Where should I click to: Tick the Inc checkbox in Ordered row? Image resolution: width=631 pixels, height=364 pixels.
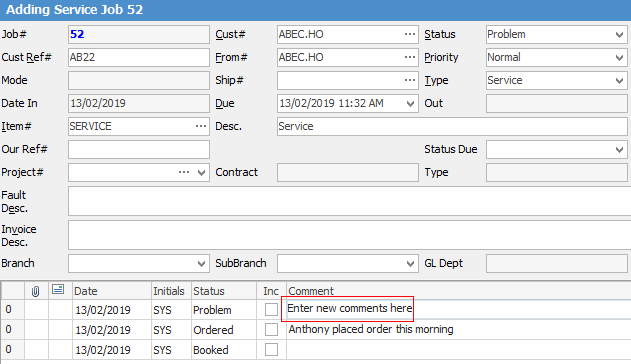[271, 329]
